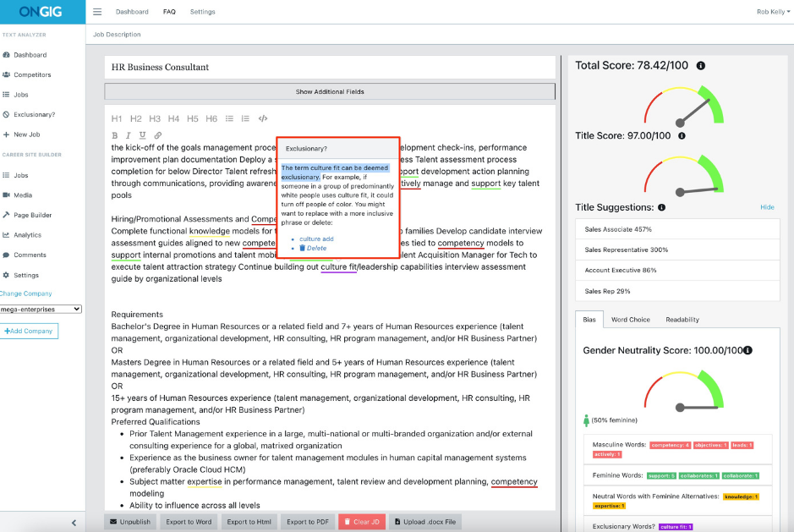Apply H4 heading format
Image resolution: width=794 pixels, height=532 pixels.
[173, 118]
